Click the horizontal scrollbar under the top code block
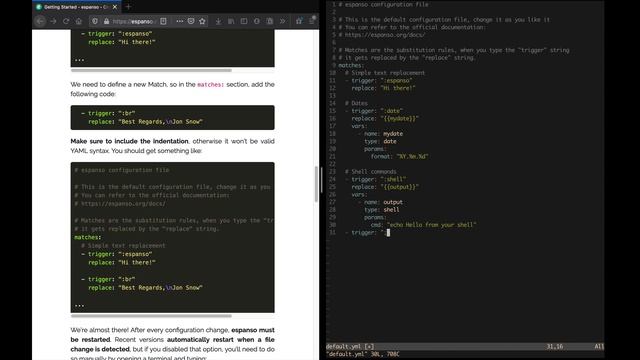640x360 pixels. (151, 70)
